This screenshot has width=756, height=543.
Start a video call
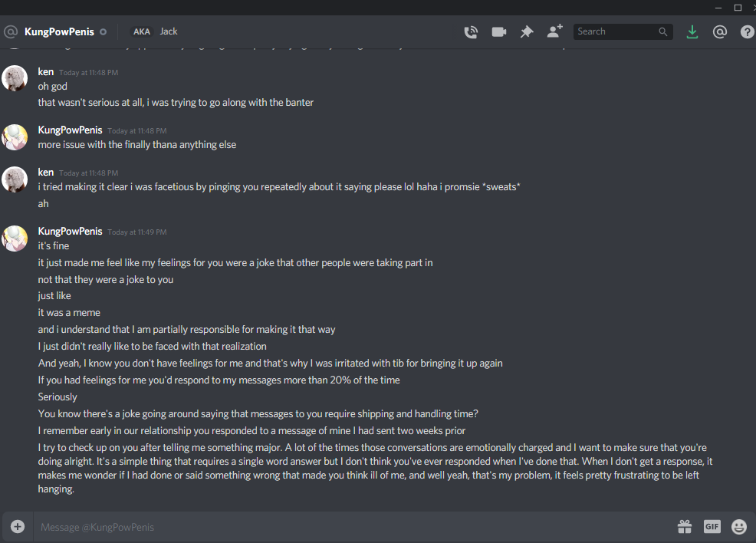tap(499, 31)
